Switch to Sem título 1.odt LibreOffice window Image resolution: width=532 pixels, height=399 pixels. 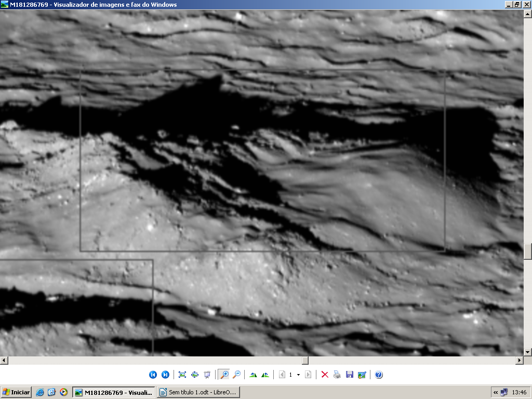(x=198, y=392)
